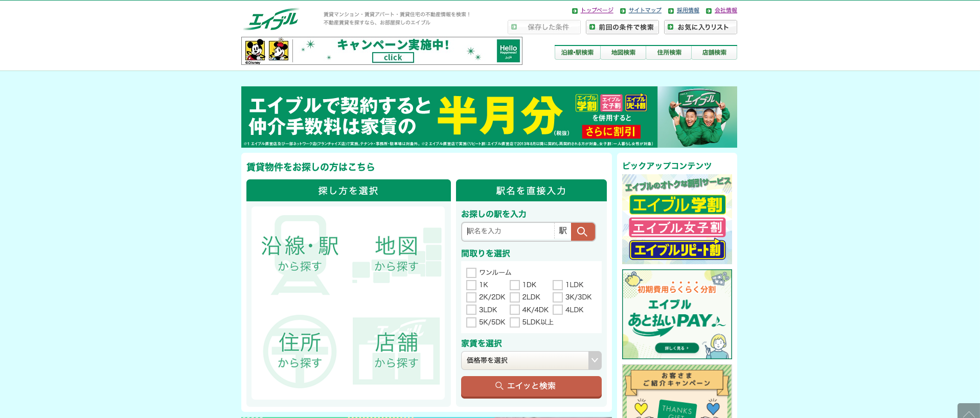Open the エイブル女子割 pickup banner
The height and width of the screenshot is (418, 980).
coord(677,227)
